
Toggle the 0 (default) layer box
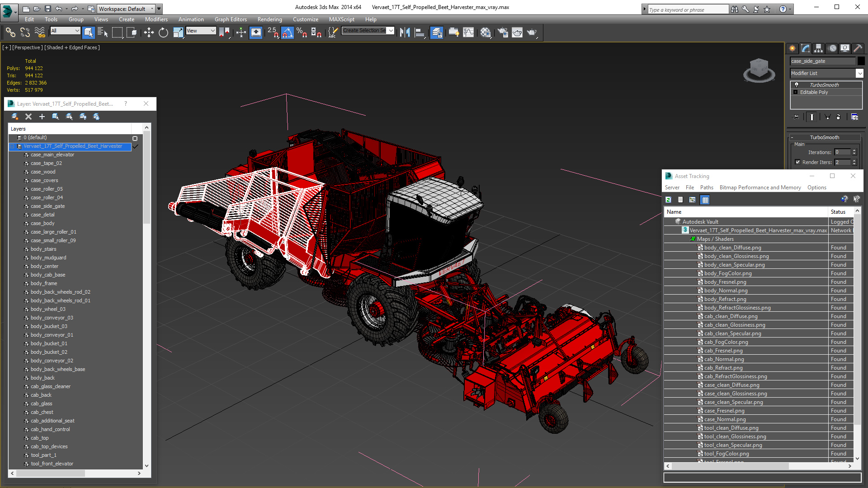click(x=135, y=138)
